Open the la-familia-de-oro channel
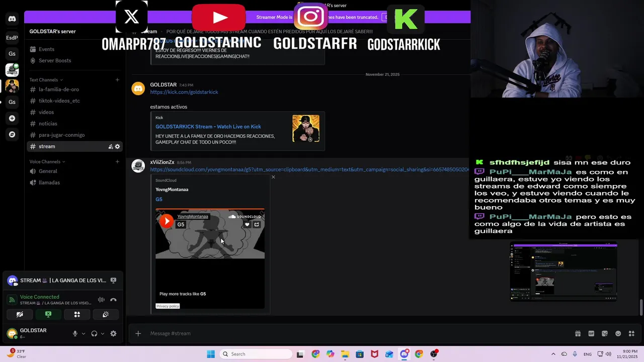The image size is (644, 362). pos(74,89)
